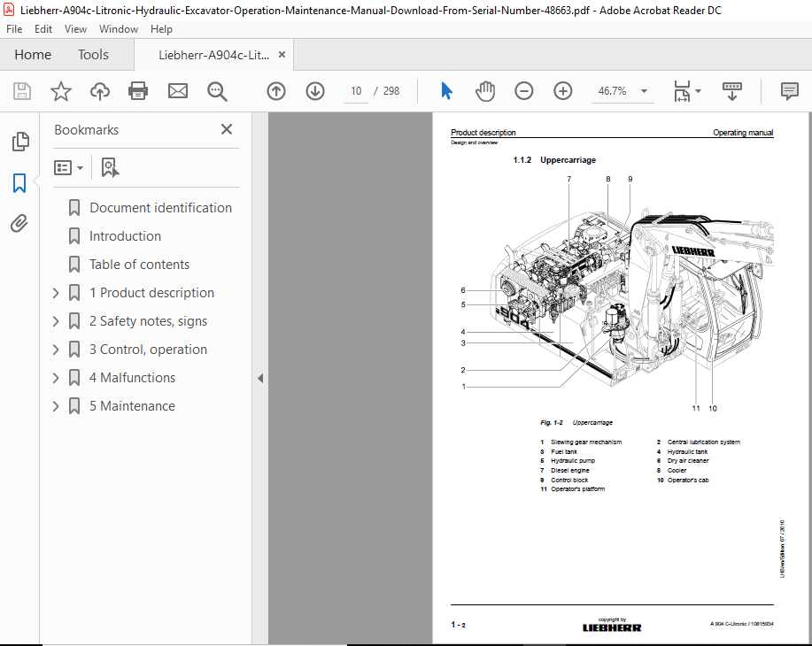The height and width of the screenshot is (646, 812).
Task: Click the Save file icon
Action: 22,91
